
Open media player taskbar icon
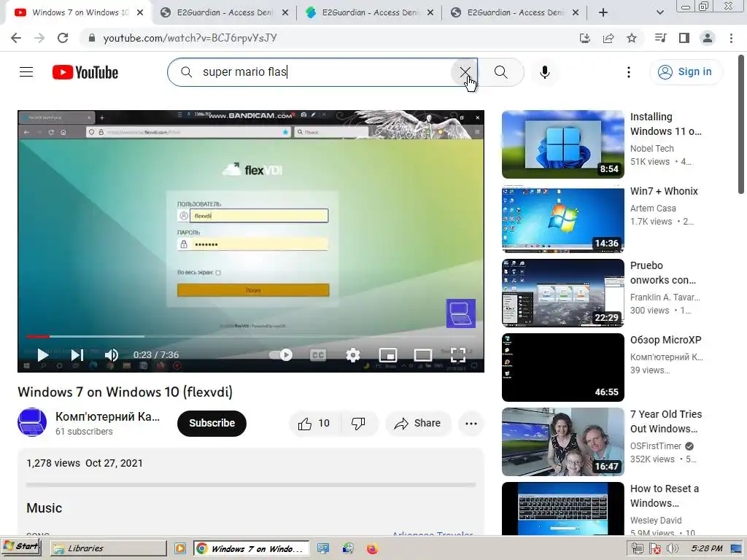(180, 548)
